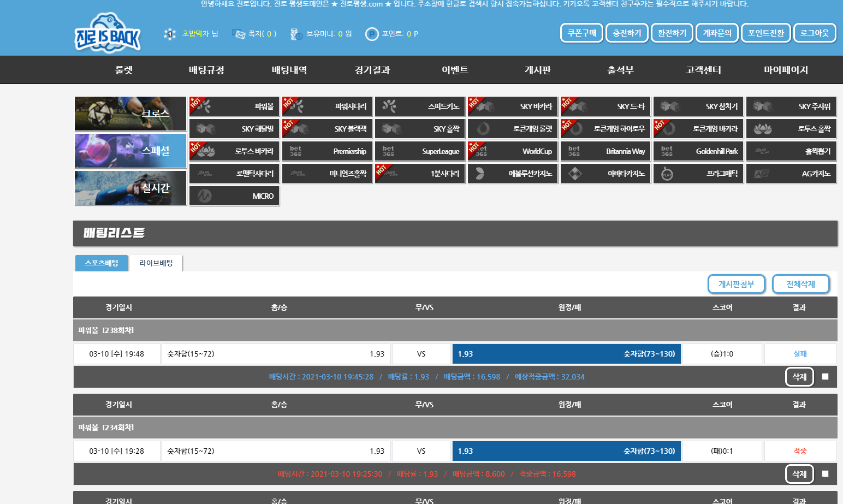Check the box for the 234회차 bet
The image size is (843, 504).
(825, 474)
